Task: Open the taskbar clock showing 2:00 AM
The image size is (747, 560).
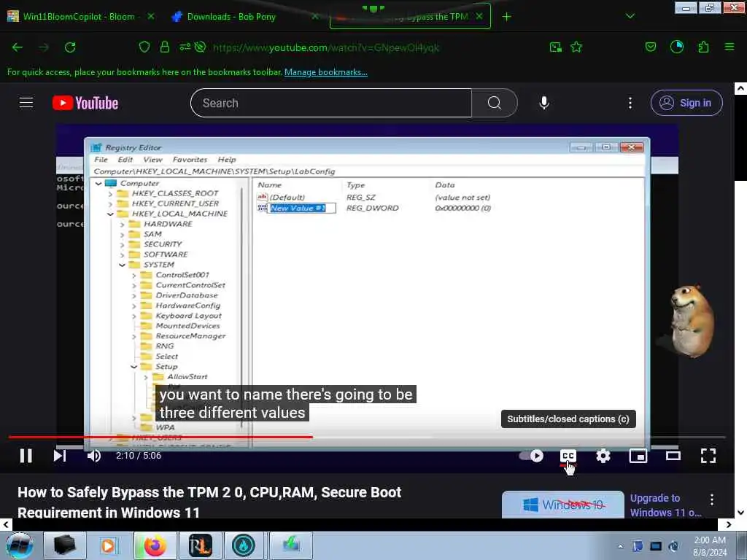Action: [710, 546]
